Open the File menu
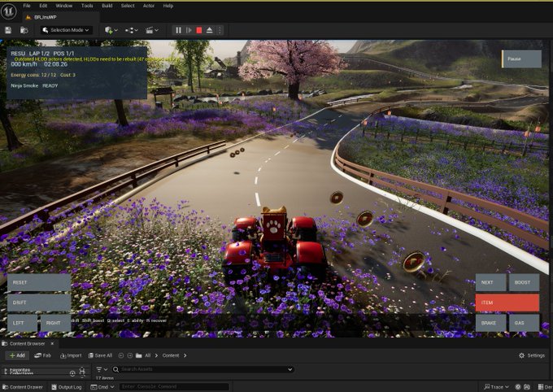This screenshot has width=553, height=392. point(27,6)
